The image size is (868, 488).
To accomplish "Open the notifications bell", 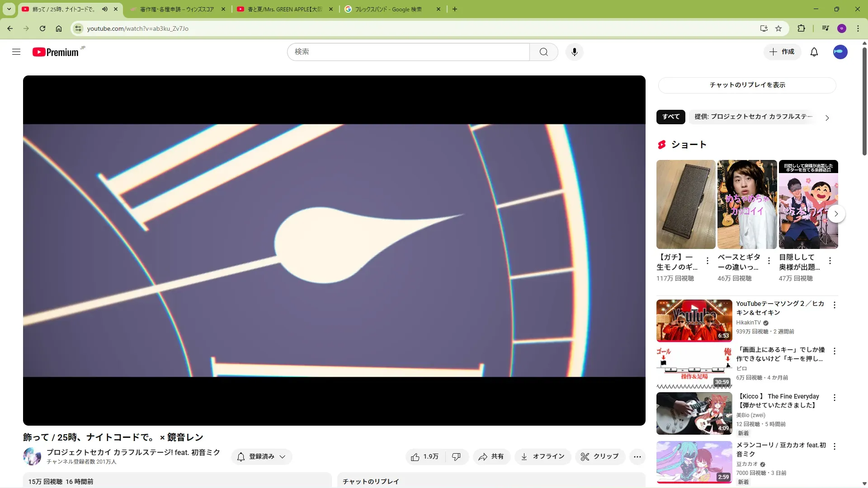I will [814, 52].
